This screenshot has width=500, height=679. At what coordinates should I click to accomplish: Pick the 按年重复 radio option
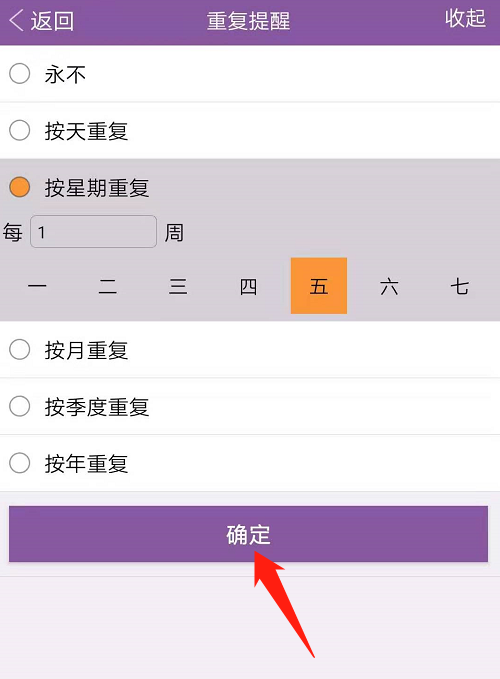(x=19, y=463)
